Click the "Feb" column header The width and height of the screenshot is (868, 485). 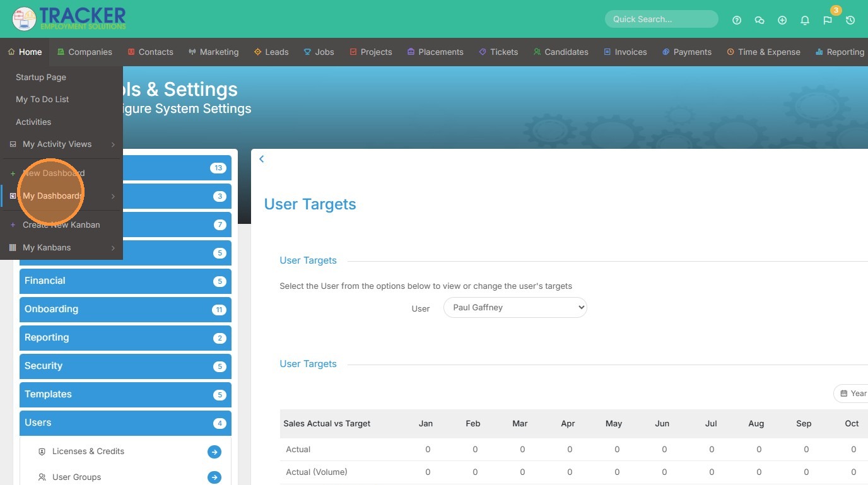tap(473, 424)
